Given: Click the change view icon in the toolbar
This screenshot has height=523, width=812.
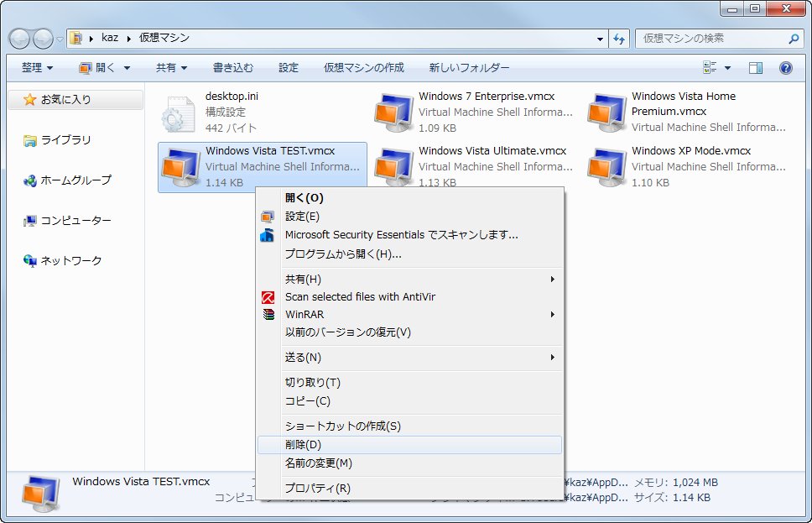Looking at the screenshot, I should 710,67.
